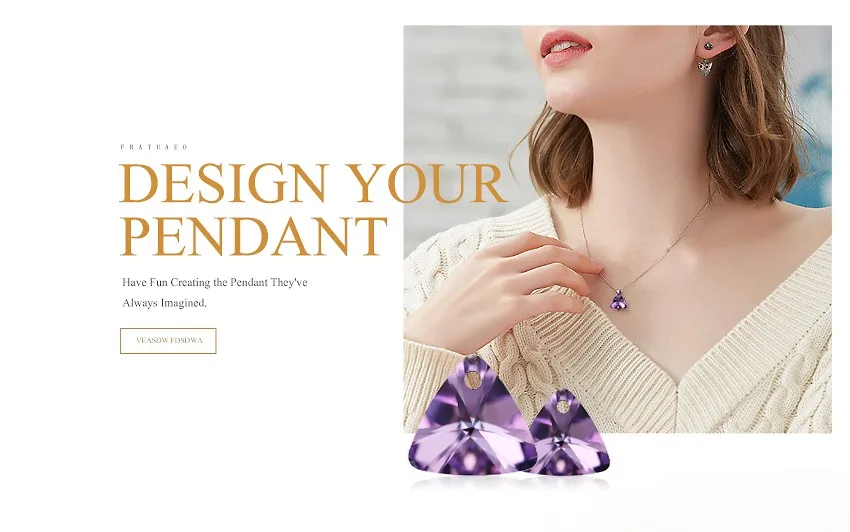Image resolution: width=850 pixels, height=532 pixels.
Task: Click the VEASDW FDSDWA outlined button
Action: point(168,341)
